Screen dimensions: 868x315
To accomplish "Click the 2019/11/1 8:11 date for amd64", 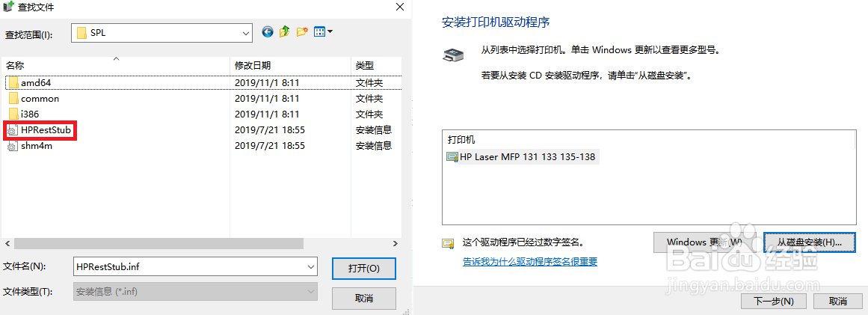I will (x=267, y=83).
